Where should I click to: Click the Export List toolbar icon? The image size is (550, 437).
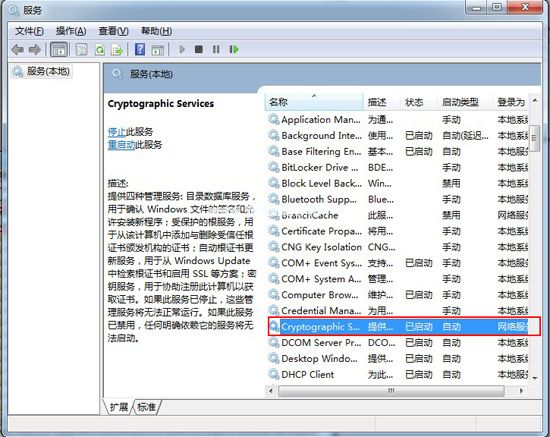[x=117, y=50]
